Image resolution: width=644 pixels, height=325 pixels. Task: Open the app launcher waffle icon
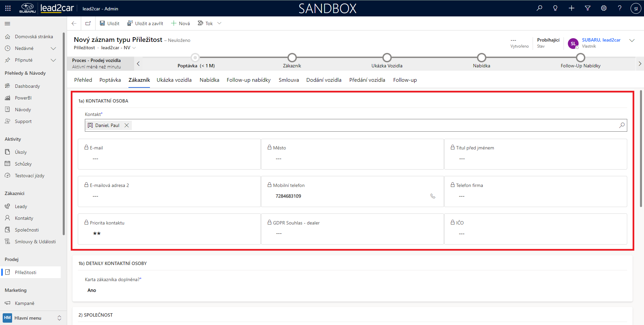8,8
